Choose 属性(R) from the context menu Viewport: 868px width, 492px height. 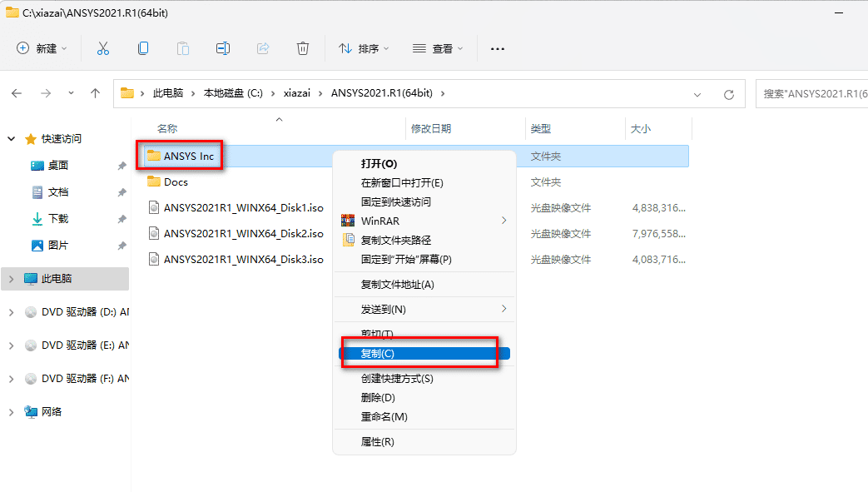[377, 441]
